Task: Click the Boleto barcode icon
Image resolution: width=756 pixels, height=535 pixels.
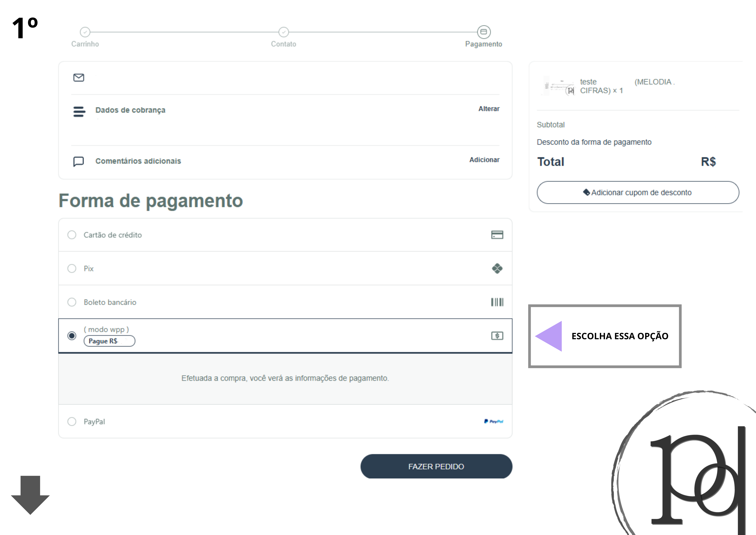Action: click(497, 302)
